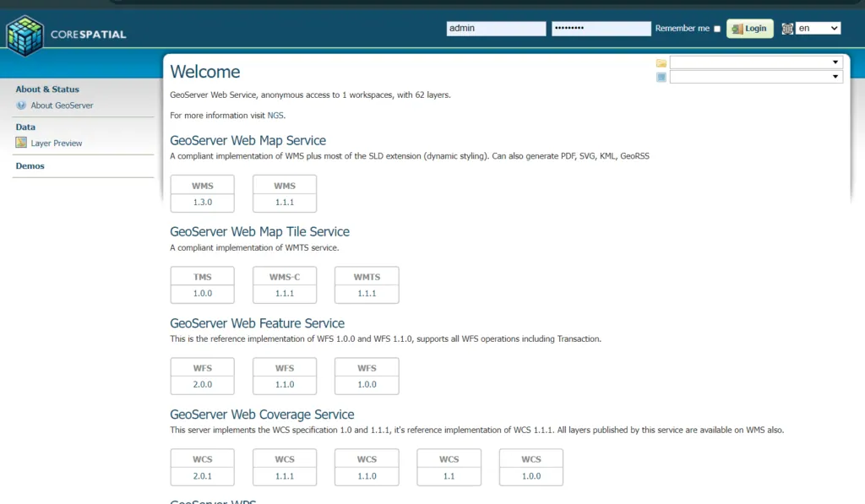865x504 pixels.
Task: Click the Welcome page heading
Action: [x=205, y=72]
